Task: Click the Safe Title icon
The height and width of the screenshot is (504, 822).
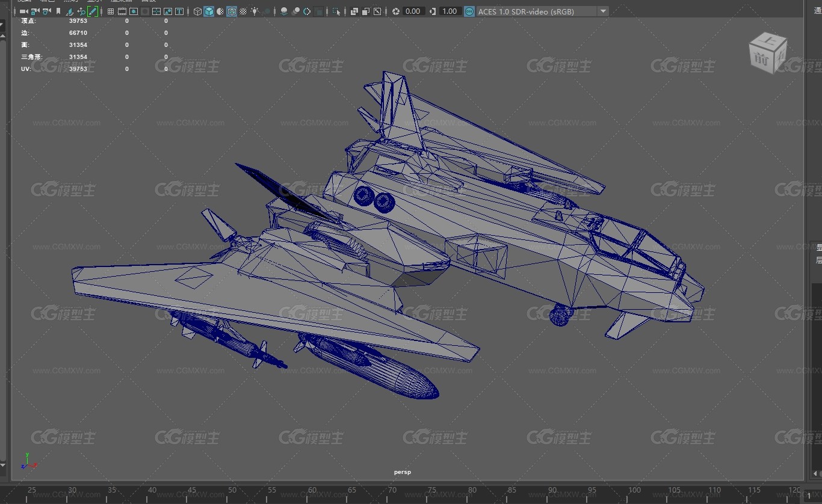Action: point(179,11)
